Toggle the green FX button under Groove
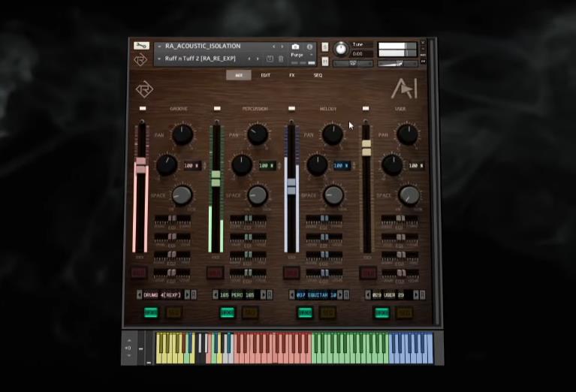 tap(151, 312)
